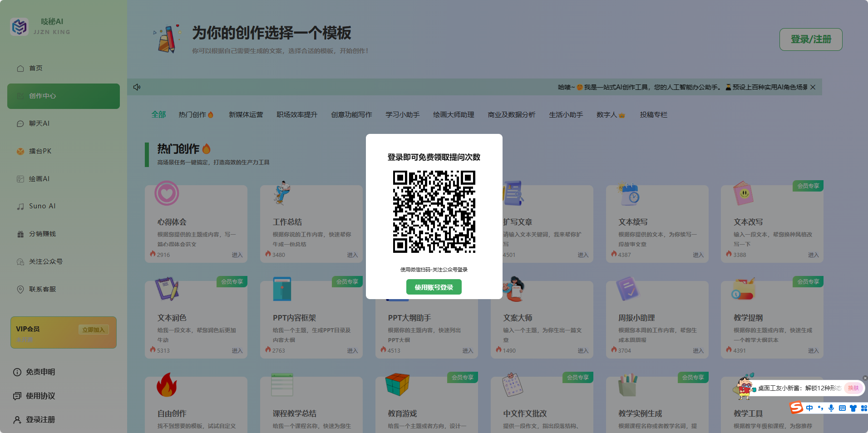This screenshot has width=868, height=433.
Task: Click the 文本续写 calendar clock icon
Action: [x=628, y=194]
